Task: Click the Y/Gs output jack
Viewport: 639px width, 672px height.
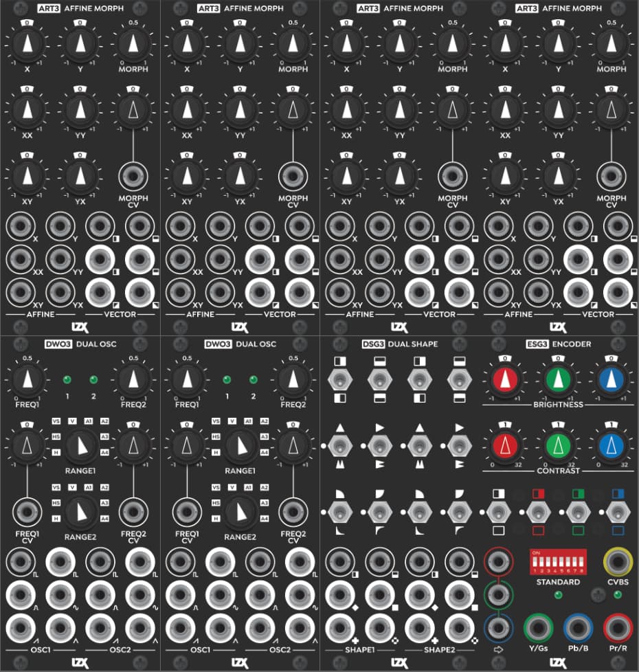Action: tap(538, 628)
